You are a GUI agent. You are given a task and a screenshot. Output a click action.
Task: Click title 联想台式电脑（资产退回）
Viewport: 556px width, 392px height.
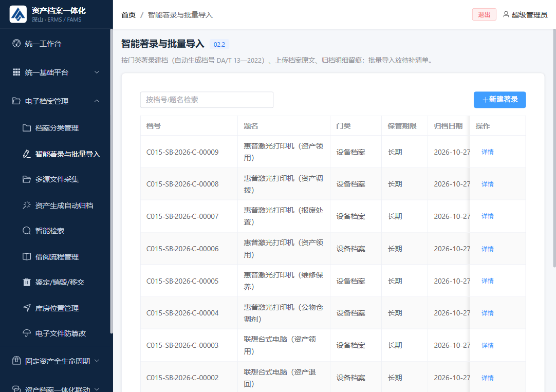280,378
